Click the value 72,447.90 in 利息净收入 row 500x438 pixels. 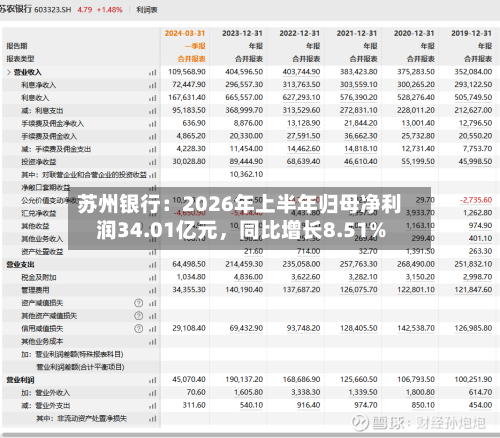pos(189,84)
